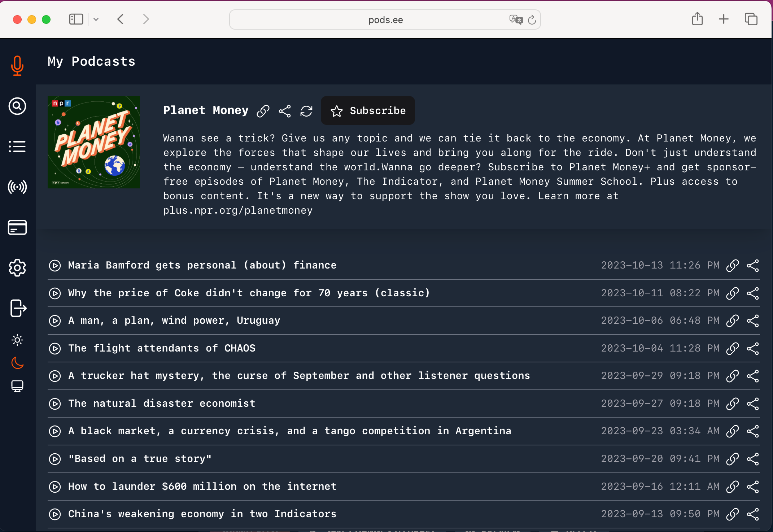The width and height of the screenshot is (773, 532).
Task: Click the broadcast radio waves sidebar icon
Action: 17,187
